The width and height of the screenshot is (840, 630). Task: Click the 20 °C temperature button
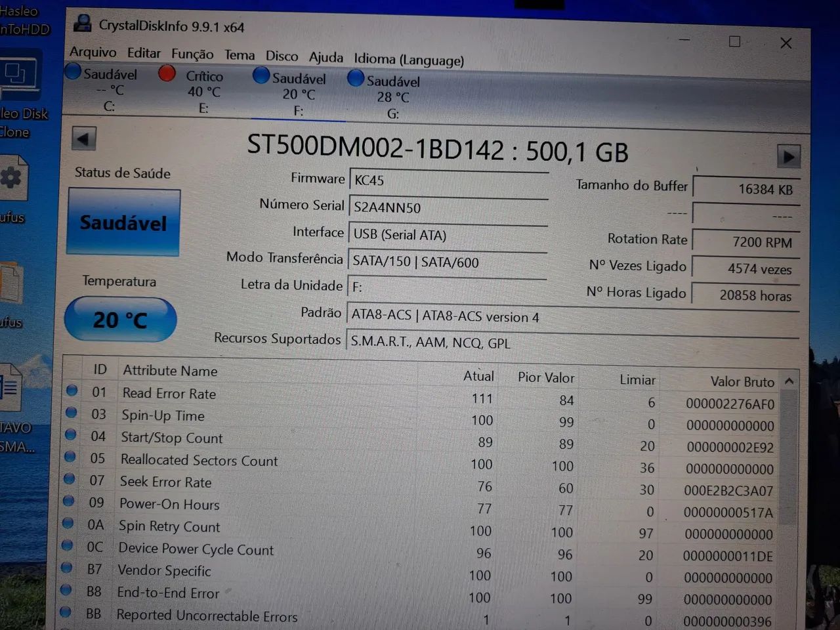pyautogui.click(x=120, y=320)
